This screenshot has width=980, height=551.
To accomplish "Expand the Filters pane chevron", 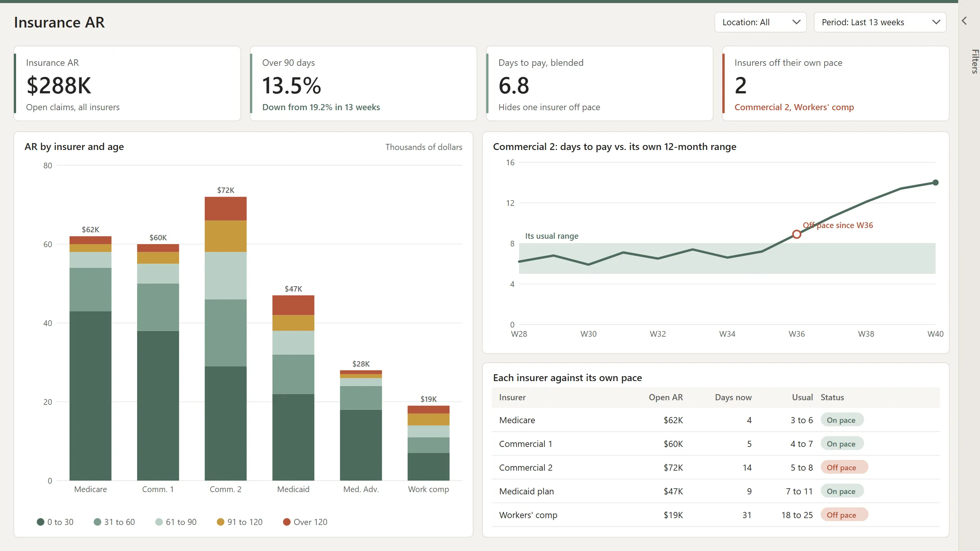I will pyautogui.click(x=964, y=21).
